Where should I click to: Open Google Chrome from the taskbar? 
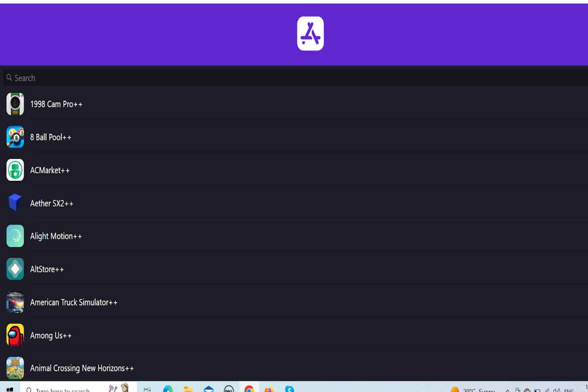tap(249, 389)
